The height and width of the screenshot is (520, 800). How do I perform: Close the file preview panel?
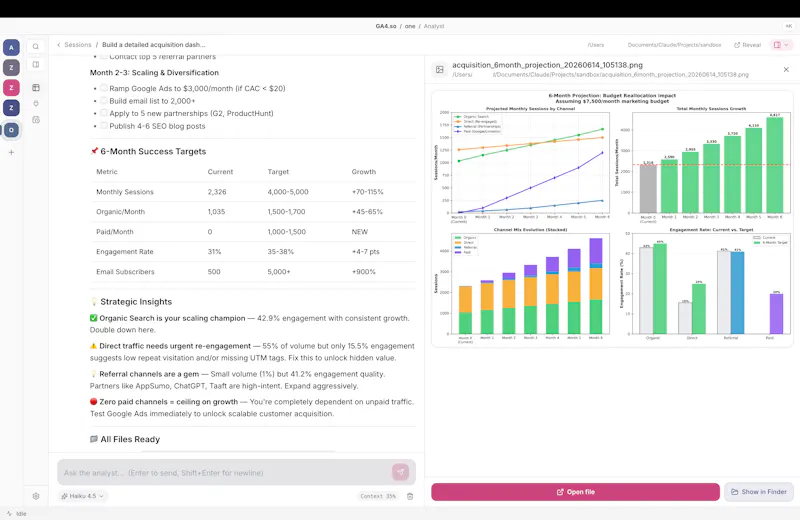coord(786,69)
